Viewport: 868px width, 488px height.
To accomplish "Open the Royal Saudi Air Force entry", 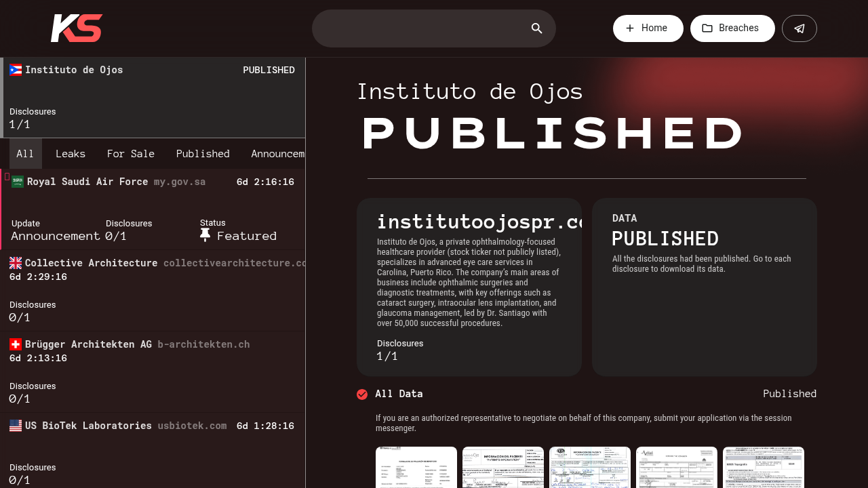I will [x=153, y=209].
